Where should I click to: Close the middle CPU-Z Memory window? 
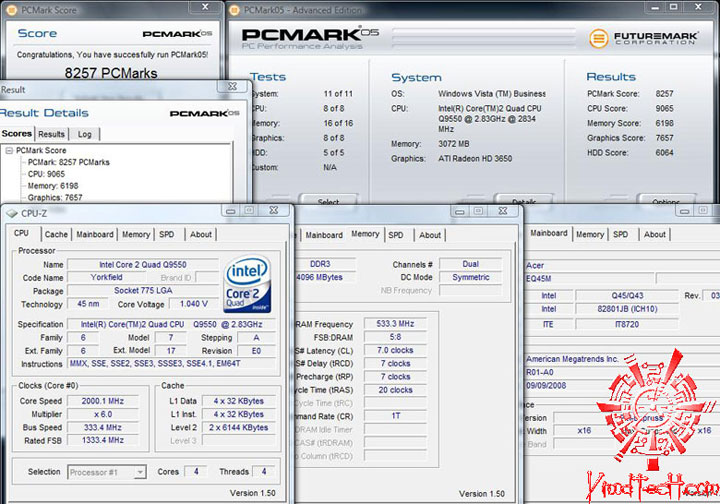(x=503, y=211)
